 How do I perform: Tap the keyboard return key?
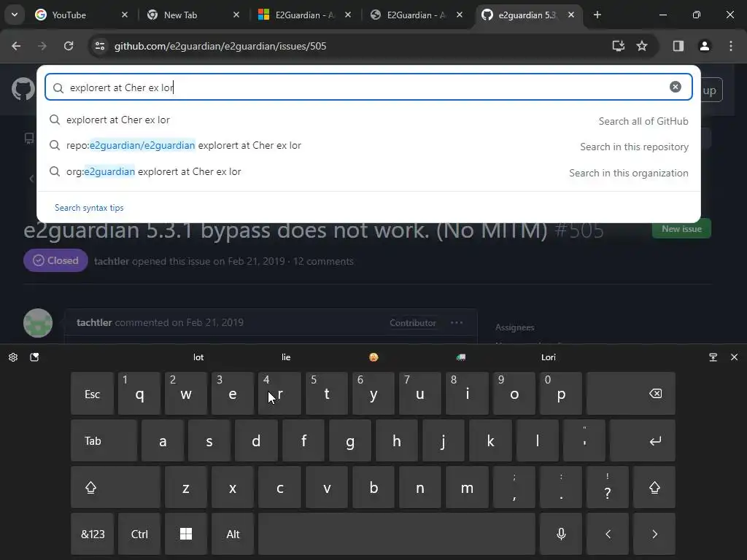pos(643,440)
